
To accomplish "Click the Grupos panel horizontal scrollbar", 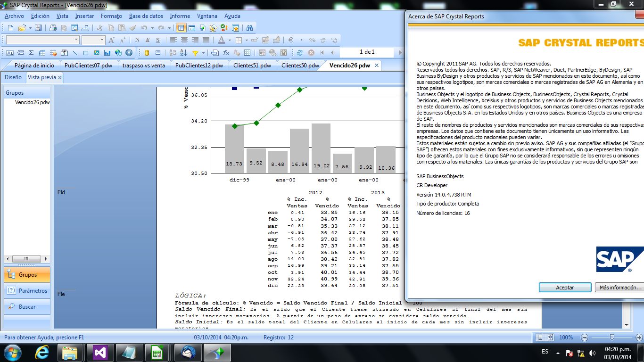I will coord(27,259).
